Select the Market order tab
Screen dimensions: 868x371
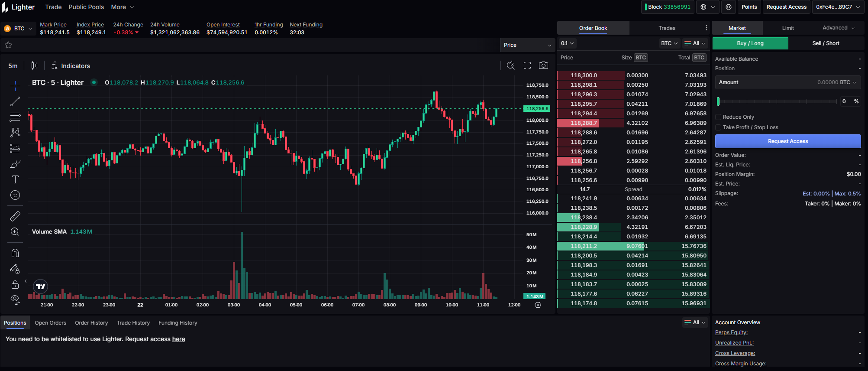point(737,28)
